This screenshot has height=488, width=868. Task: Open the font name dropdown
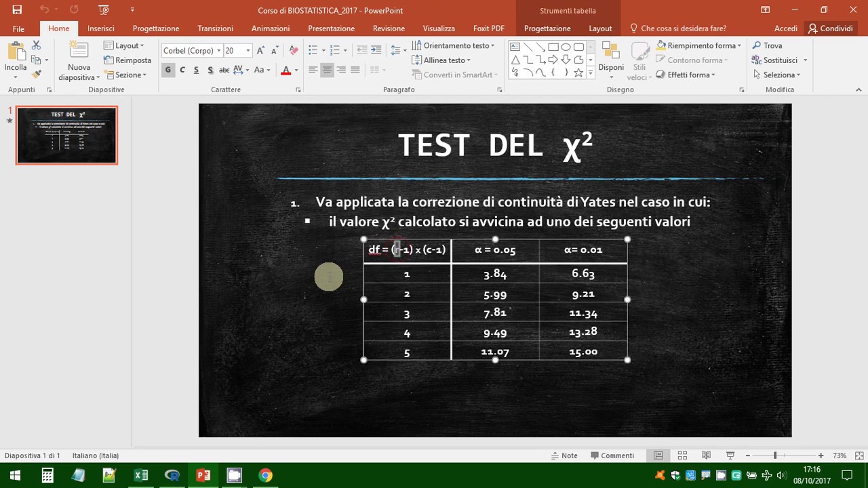[x=218, y=51]
